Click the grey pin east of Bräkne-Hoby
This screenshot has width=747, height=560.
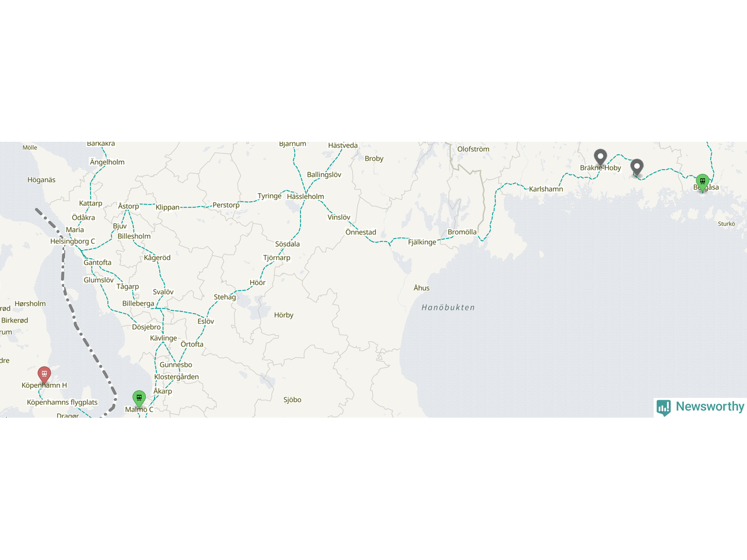(637, 167)
